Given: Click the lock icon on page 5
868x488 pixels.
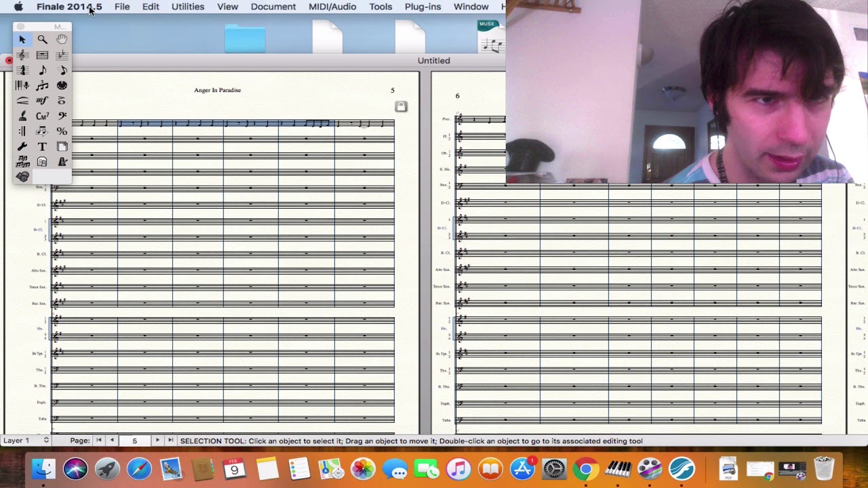Looking at the screenshot, I should pyautogui.click(x=401, y=106).
